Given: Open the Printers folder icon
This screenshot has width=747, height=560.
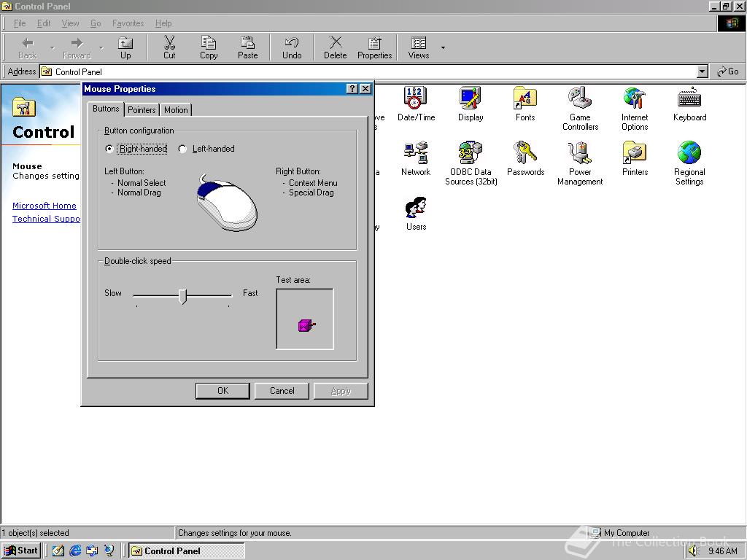Looking at the screenshot, I should click(635, 158).
